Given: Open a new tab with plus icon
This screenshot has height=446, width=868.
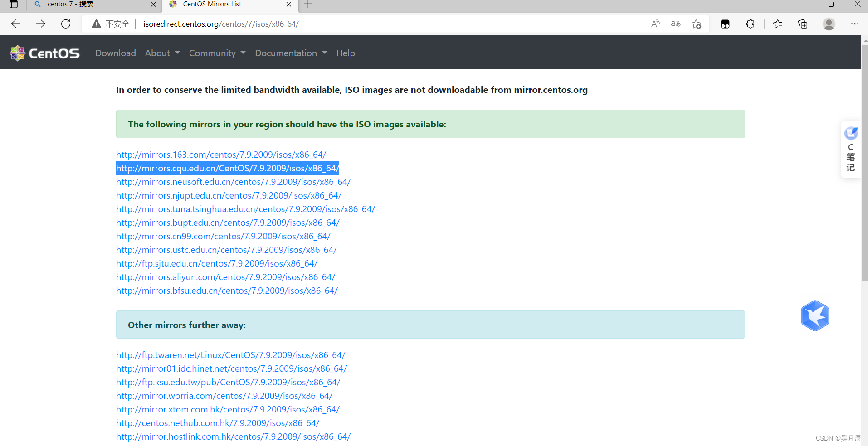Looking at the screenshot, I should (x=308, y=5).
